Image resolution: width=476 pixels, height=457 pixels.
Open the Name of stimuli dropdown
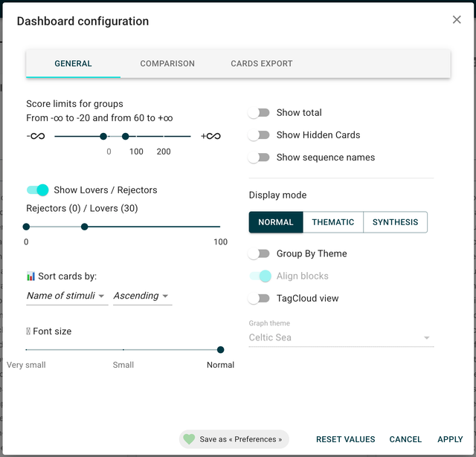[x=66, y=296]
